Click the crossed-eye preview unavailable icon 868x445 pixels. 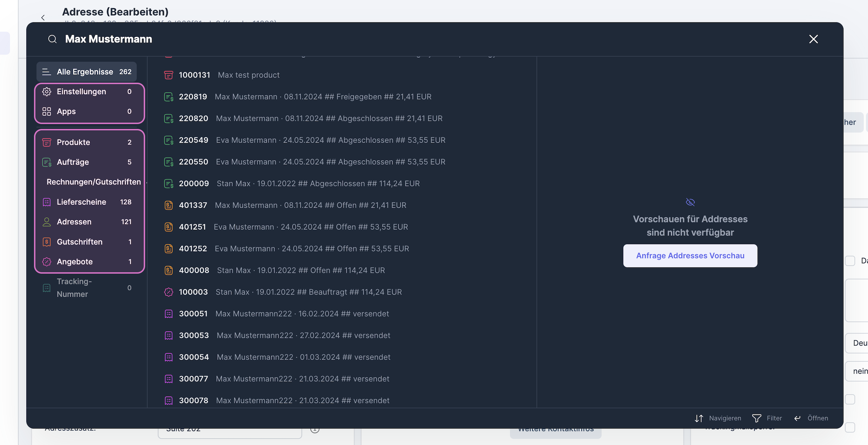[x=690, y=202]
